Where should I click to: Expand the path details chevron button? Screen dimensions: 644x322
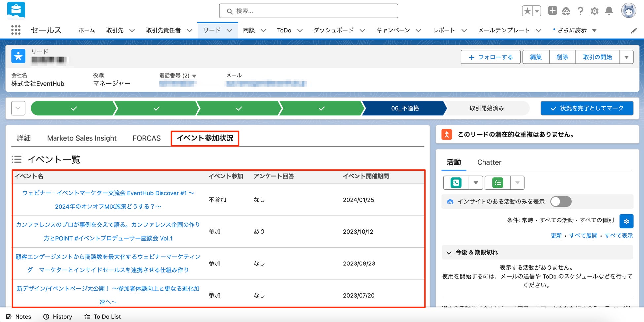(x=18, y=108)
